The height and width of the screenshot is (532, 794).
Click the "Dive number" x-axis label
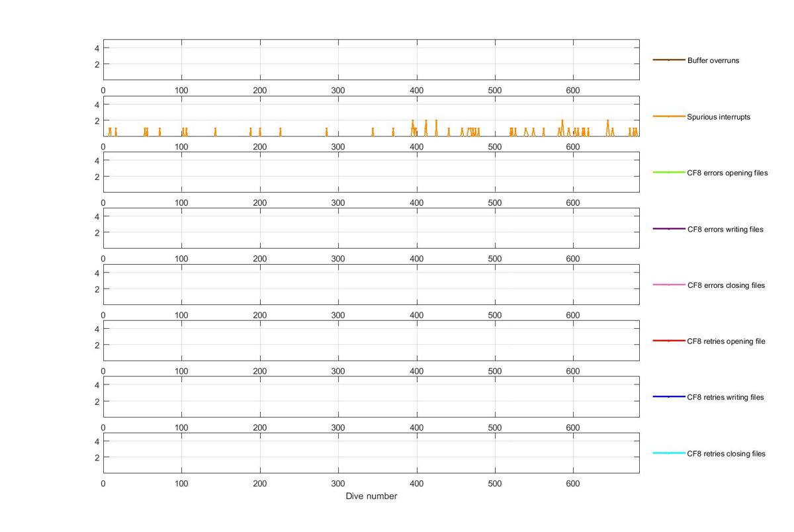pyautogui.click(x=371, y=496)
